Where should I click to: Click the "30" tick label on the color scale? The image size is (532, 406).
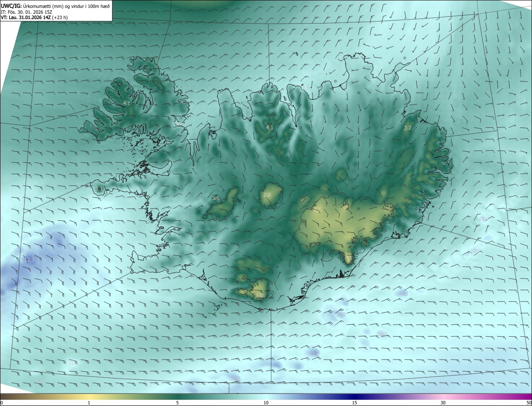click(443, 403)
